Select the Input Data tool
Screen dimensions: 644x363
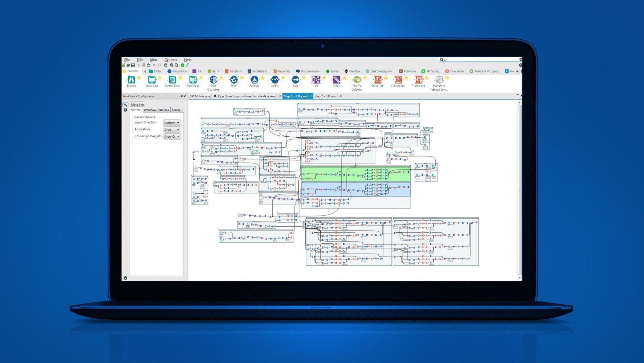click(152, 80)
